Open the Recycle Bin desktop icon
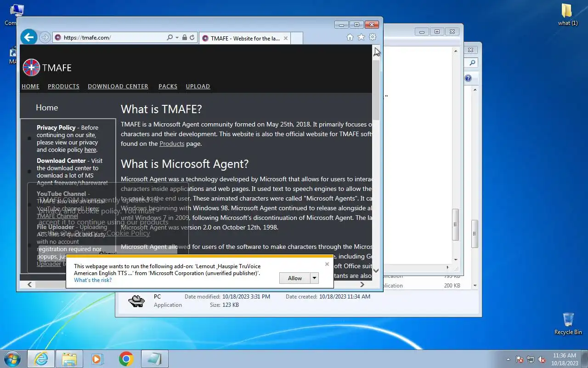This screenshot has height=368, width=588. (568, 323)
